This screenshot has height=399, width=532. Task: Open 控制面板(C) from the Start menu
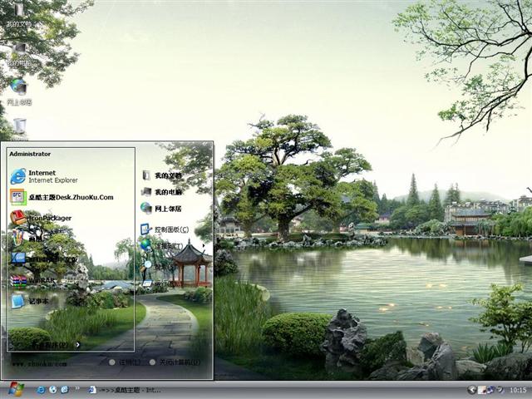point(165,229)
